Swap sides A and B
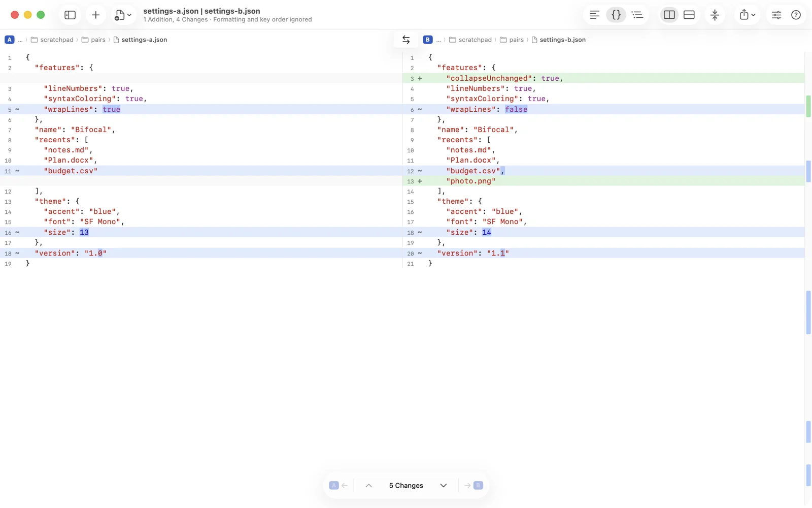Viewport: 812px width, 508px height. [406, 40]
